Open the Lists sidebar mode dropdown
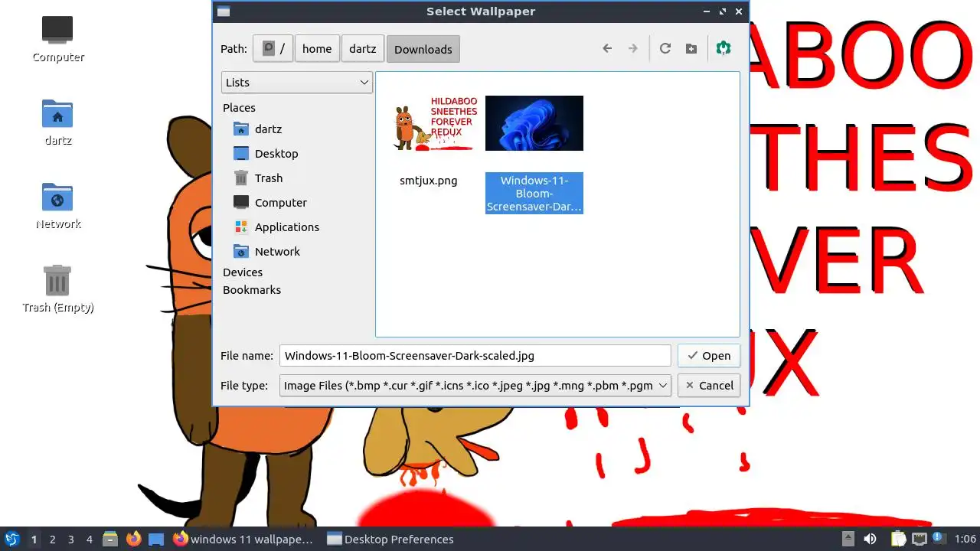Viewport: 980px width, 551px height. point(297,83)
